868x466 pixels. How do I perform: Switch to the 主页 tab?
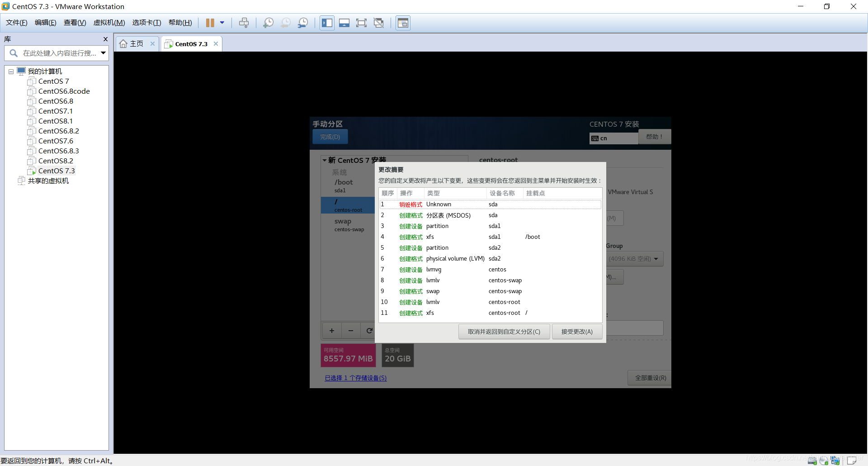[x=137, y=44]
